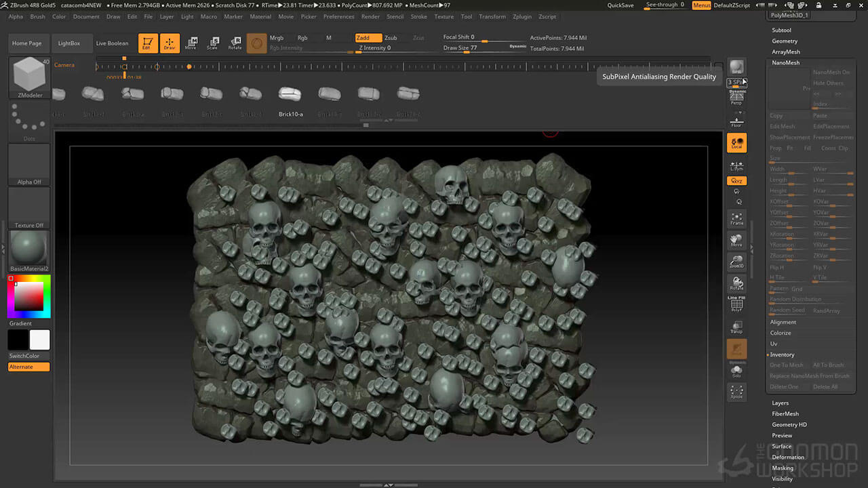This screenshot has height=488, width=868.
Task: Click the Rotate tool in top shelf
Action: 235,43
